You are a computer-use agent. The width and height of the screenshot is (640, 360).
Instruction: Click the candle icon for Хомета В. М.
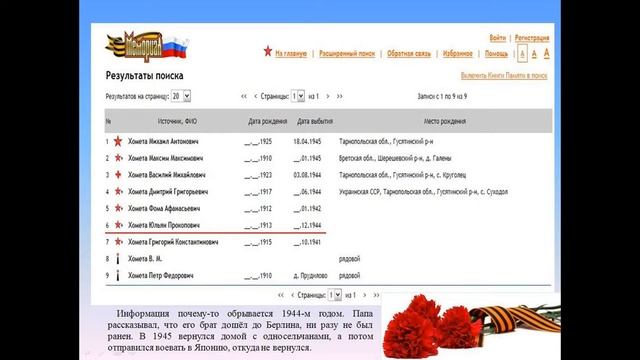click(118, 258)
